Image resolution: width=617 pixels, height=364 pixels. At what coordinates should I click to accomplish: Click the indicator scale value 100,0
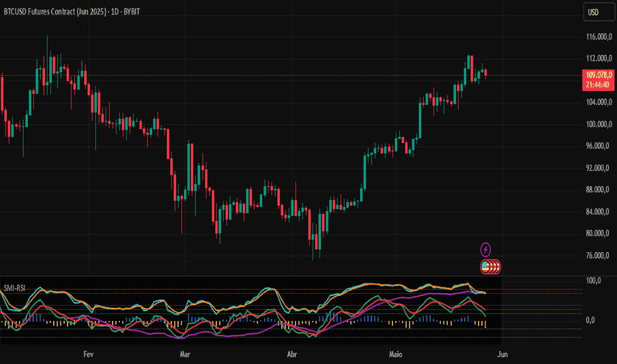pyautogui.click(x=593, y=281)
